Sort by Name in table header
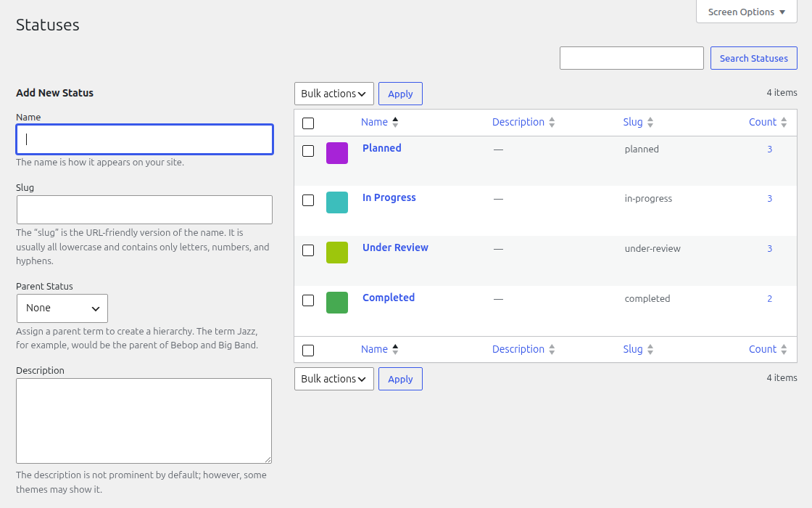The height and width of the screenshot is (508, 812). [380, 123]
